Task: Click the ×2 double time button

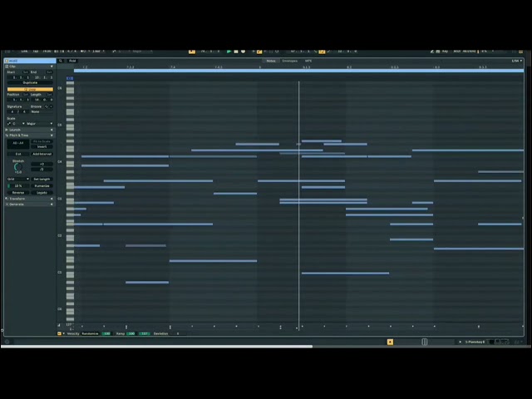Action: pyautogui.click(x=42, y=164)
